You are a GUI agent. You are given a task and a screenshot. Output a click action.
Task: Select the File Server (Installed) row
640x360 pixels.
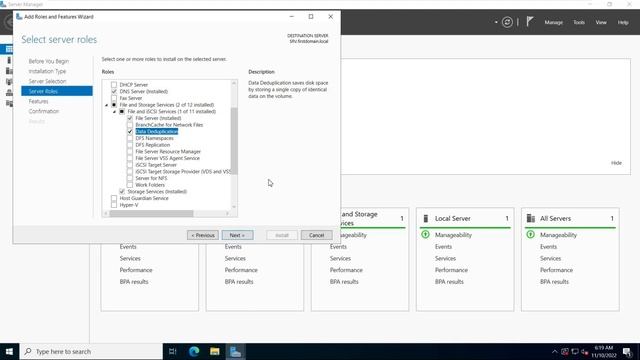click(x=158, y=118)
